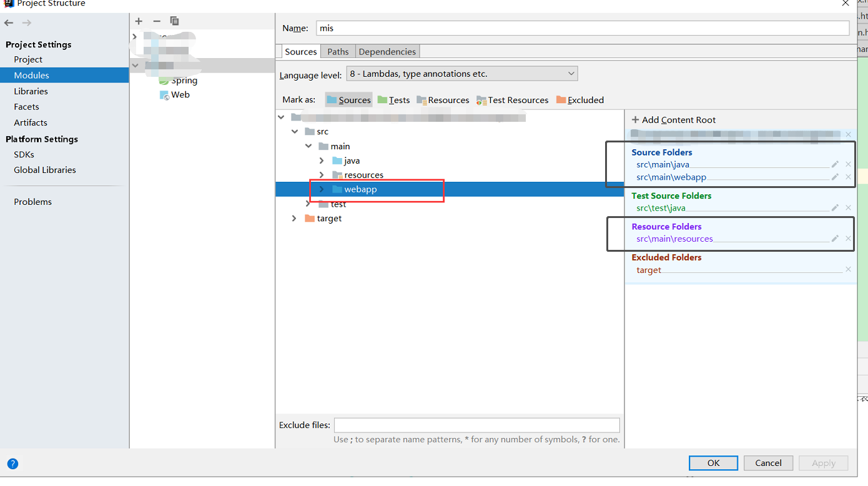Open the Language level dropdown
This screenshot has height=486, width=868.
[571, 73]
